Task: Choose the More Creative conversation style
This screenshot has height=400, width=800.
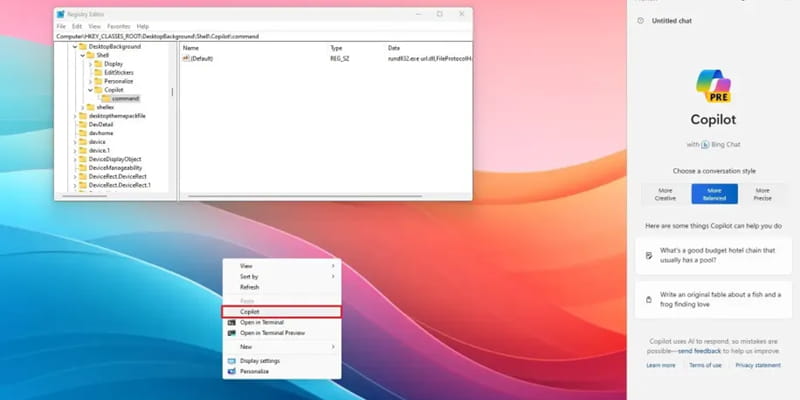Action: point(665,194)
